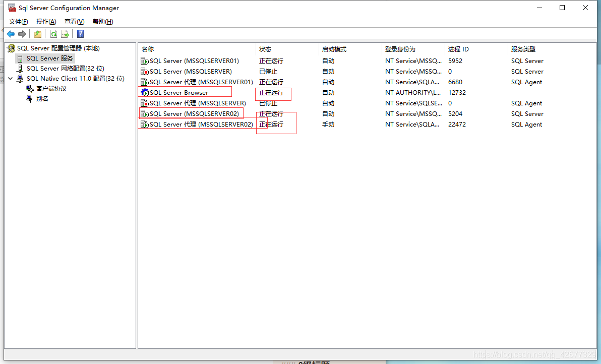Click the running icon of SQL Server (MSSQLSERVER02)

(145, 114)
